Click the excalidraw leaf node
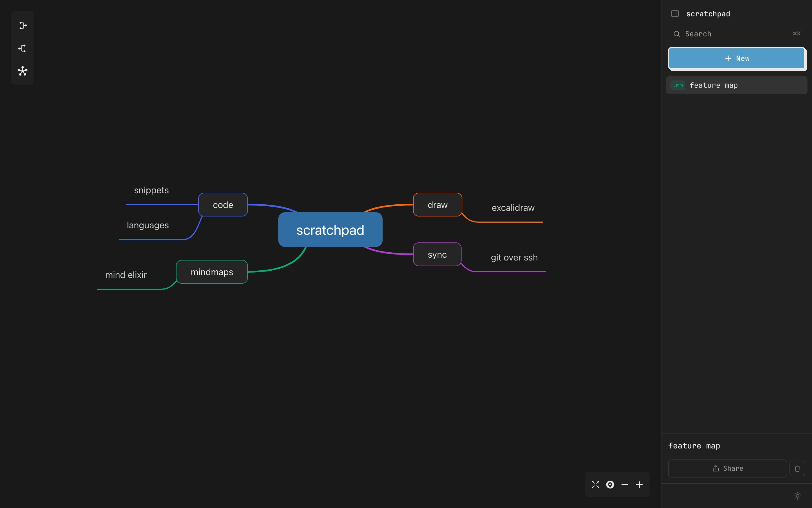The height and width of the screenshot is (508, 812). pyautogui.click(x=513, y=208)
